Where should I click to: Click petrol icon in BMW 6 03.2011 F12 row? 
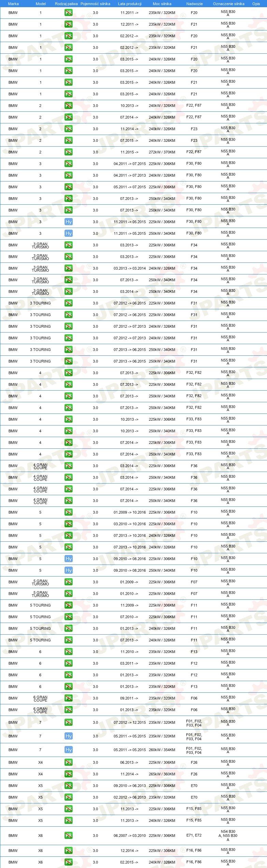(x=68, y=663)
